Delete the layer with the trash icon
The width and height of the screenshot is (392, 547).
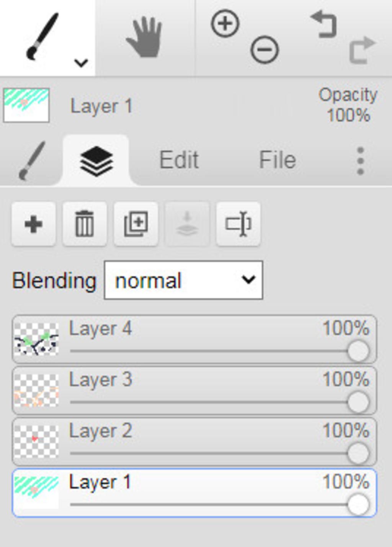pos(85,224)
